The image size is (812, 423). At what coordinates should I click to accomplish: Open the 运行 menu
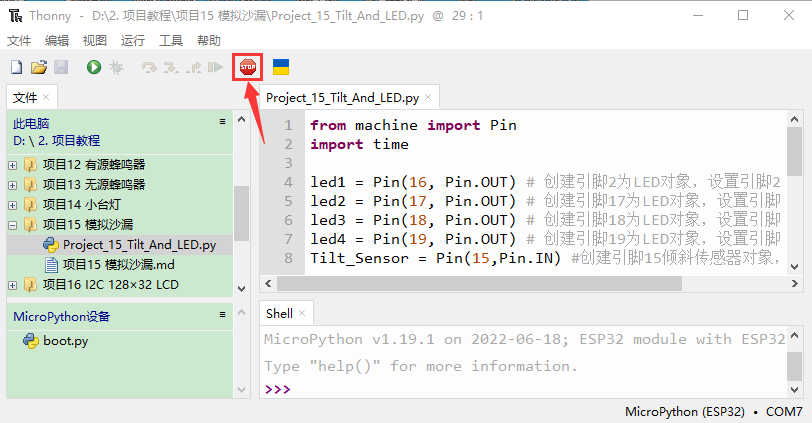132,41
